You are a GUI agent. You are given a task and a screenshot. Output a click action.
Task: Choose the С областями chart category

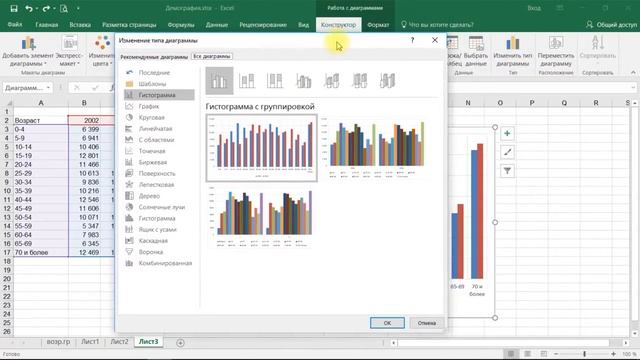tap(159, 140)
